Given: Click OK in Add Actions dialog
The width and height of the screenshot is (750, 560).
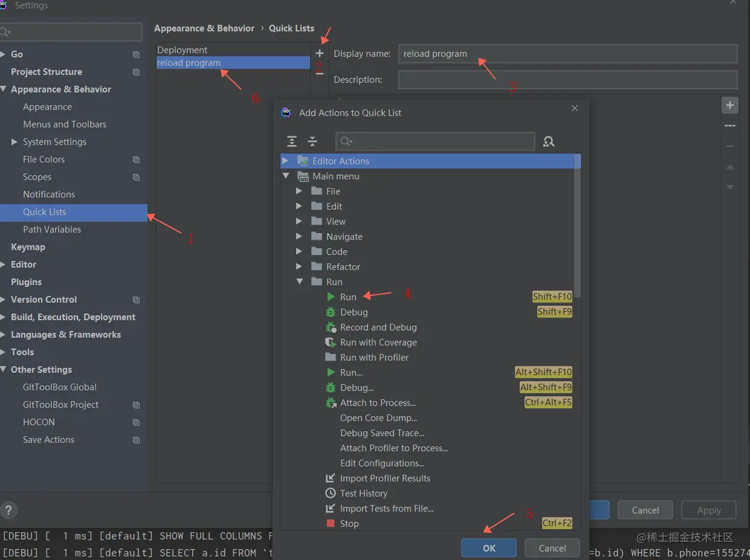Looking at the screenshot, I should [489, 548].
